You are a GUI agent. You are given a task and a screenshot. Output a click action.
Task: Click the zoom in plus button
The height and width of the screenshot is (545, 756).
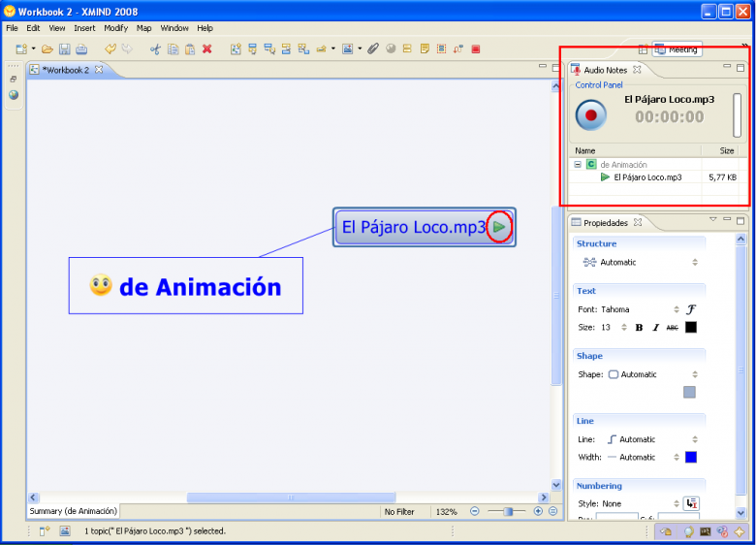pyautogui.click(x=538, y=511)
